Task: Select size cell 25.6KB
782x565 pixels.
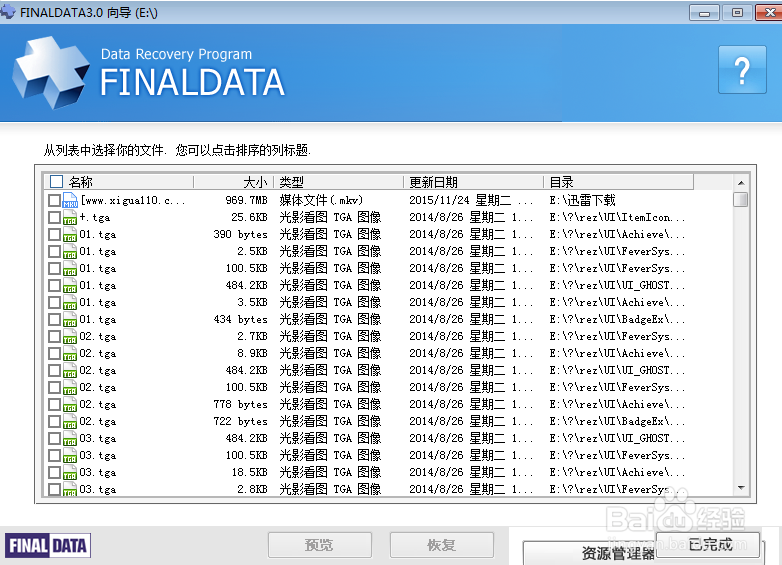Action: tap(249, 217)
